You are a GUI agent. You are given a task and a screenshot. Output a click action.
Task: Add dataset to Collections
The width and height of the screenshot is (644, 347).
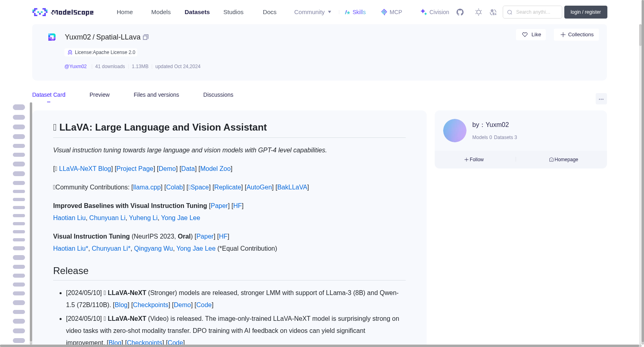[x=576, y=35]
